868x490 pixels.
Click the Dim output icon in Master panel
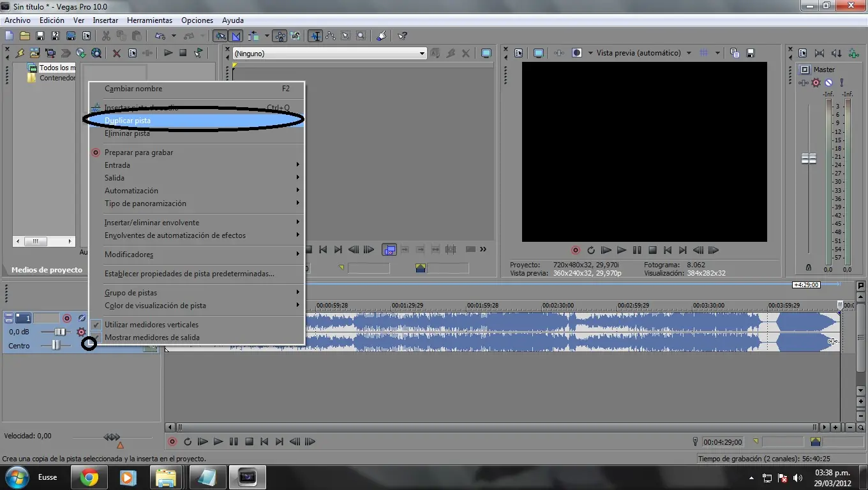tap(836, 53)
